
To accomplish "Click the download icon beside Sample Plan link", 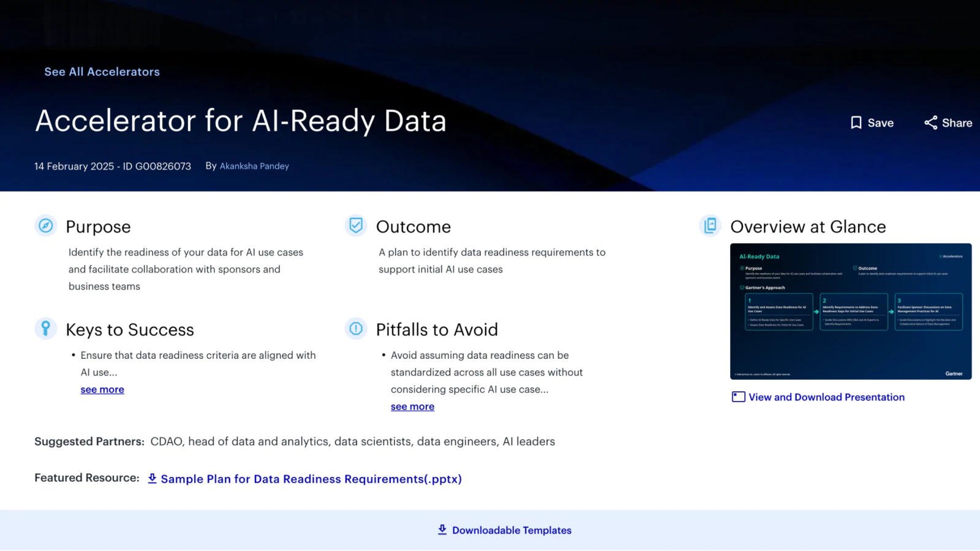I will coord(152,478).
